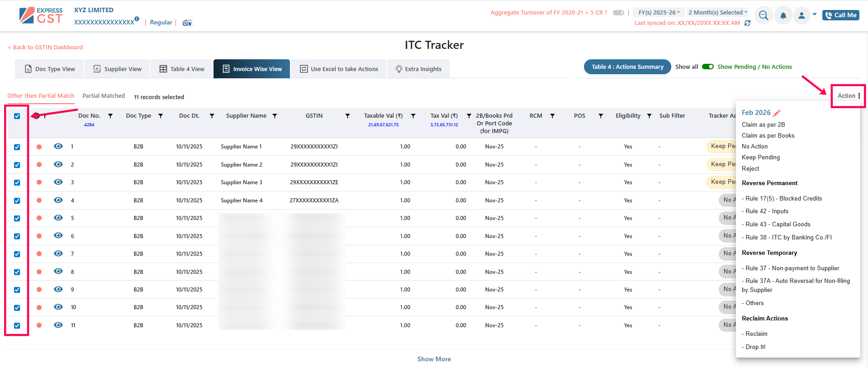Click Back to GSTIN Dashboard link
Screen dimensions: 868x368
pos(46,47)
